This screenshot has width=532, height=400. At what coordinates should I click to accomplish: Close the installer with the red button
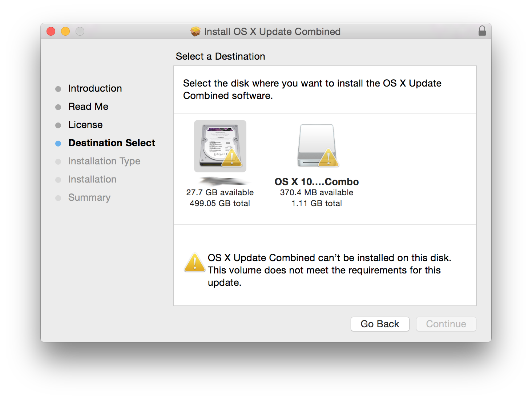pyautogui.click(x=51, y=31)
